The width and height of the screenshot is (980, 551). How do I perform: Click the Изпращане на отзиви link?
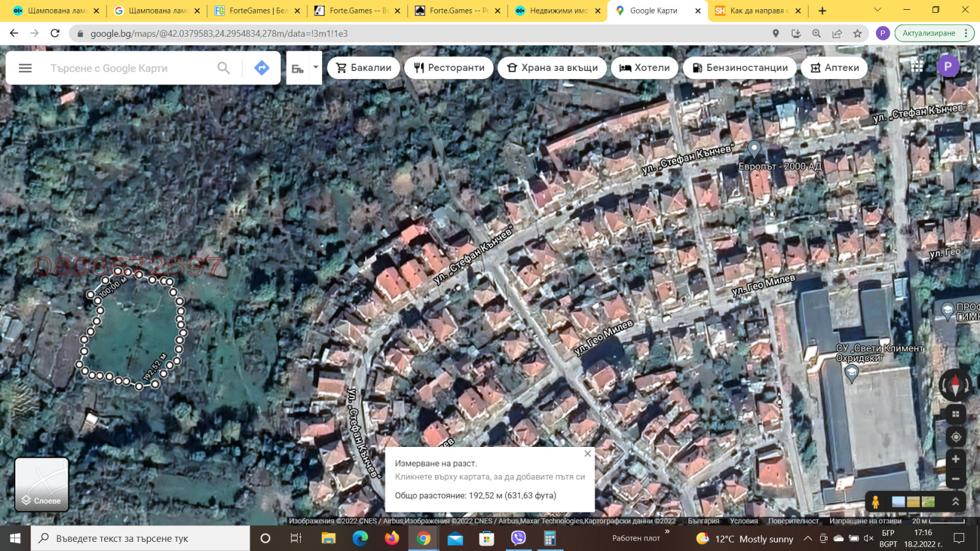(865, 521)
